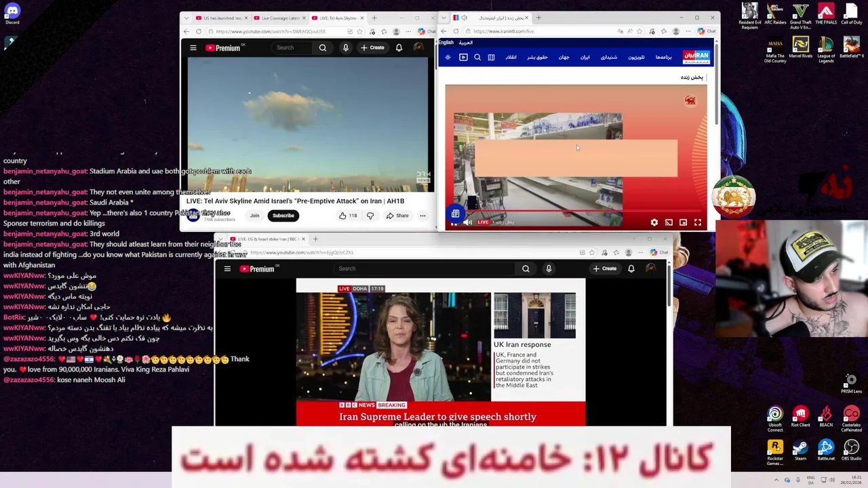
Task: Open League of Legends shortcut
Action: click(826, 50)
